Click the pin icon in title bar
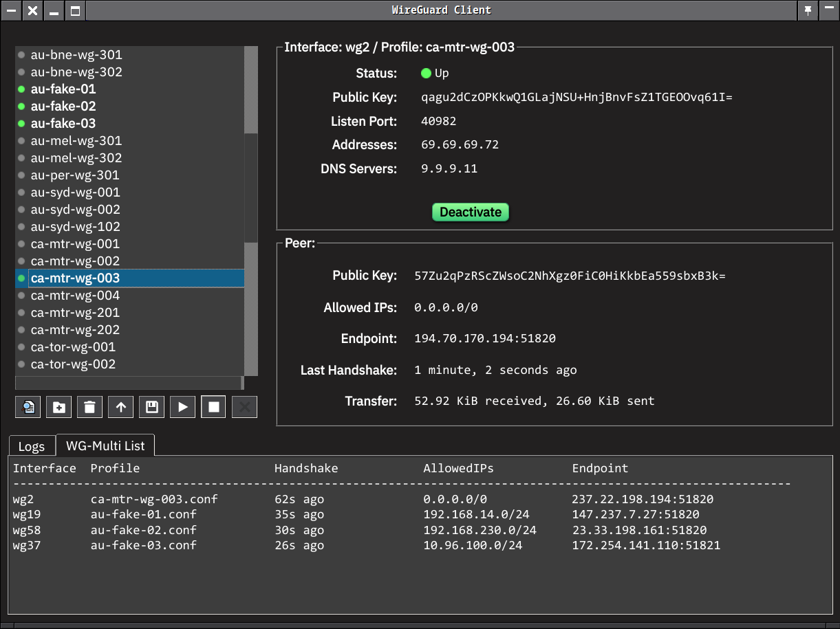840x629 pixels. pos(808,10)
